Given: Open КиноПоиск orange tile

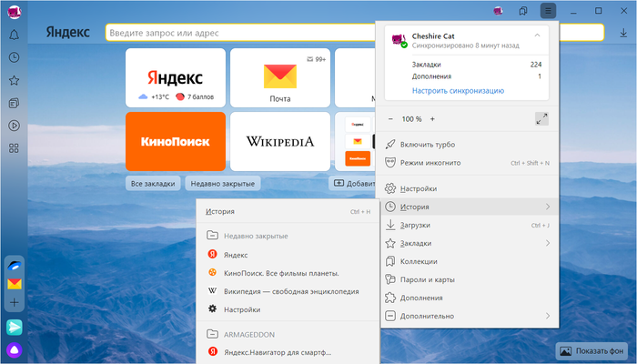Looking at the screenshot, I should [x=176, y=141].
